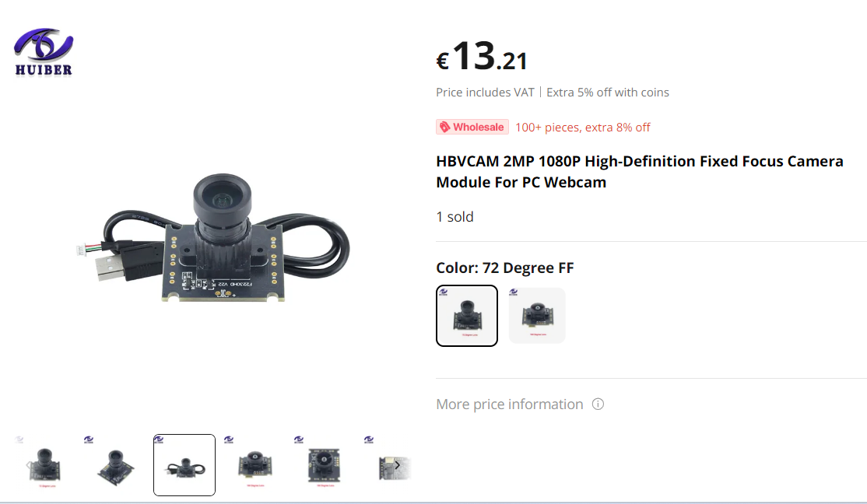This screenshot has width=867, height=504.
Task: Select the second color variant swatch
Action: click(x=537, y=316)
